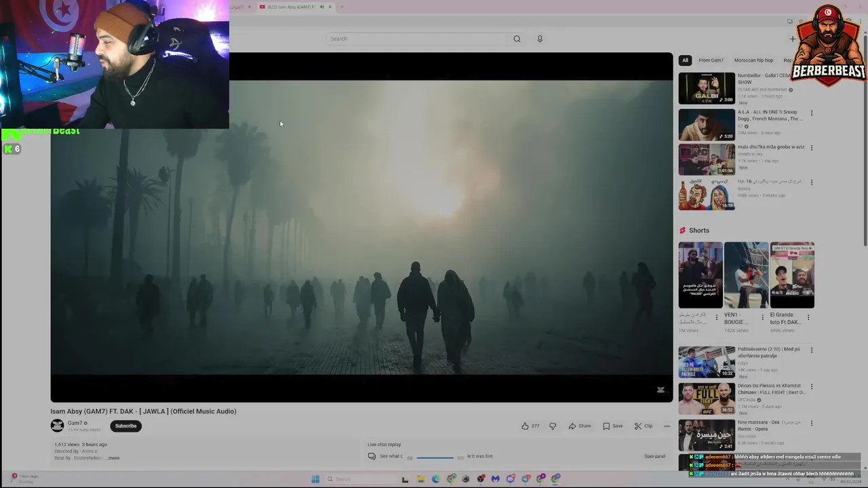Open options for mala dho7ka m3a gooba video
This screenshot has width=868, height=488.
(x=811, y=148)
